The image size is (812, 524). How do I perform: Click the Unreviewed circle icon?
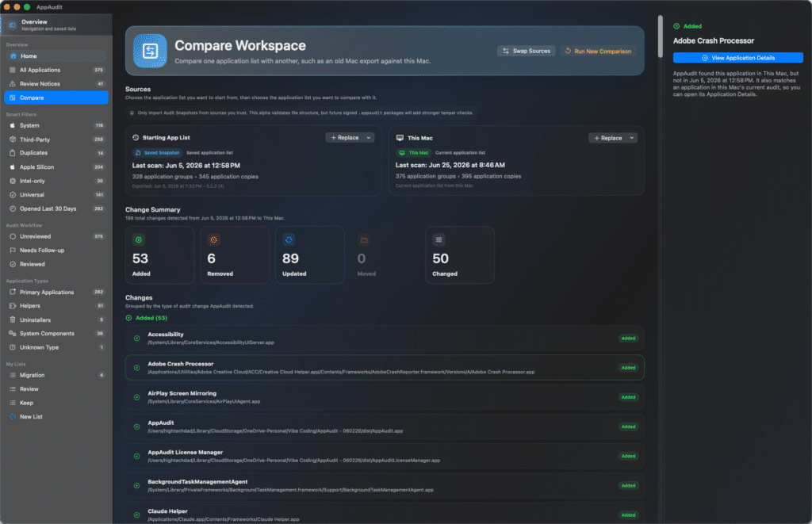click(13, 236)
